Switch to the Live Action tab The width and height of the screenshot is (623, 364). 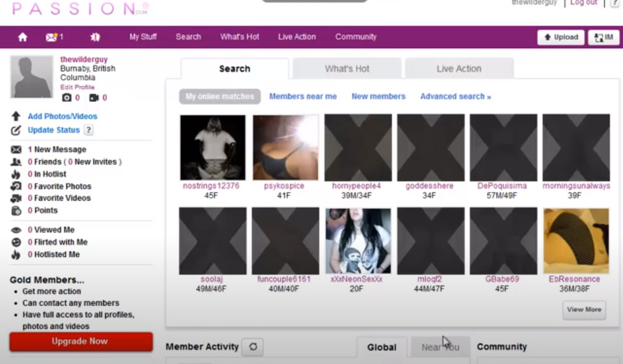(459, 69)
